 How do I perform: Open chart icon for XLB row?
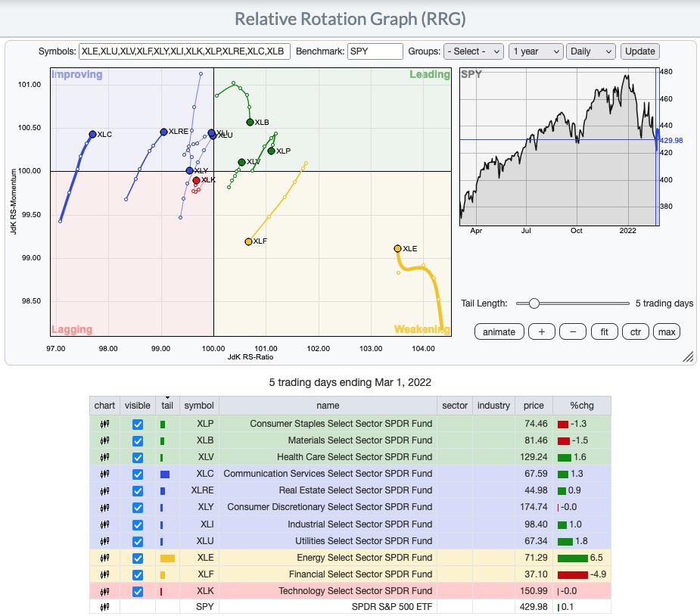[104, 440]
